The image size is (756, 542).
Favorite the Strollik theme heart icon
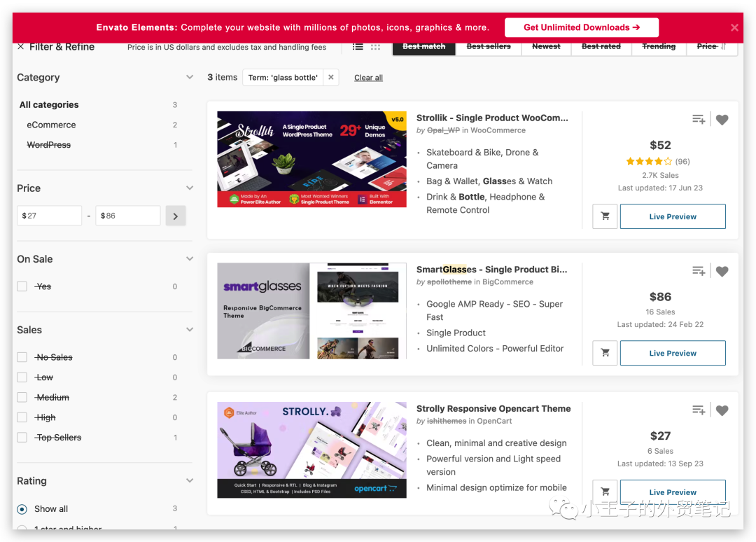pyautogui.click(x=722, y=120)
